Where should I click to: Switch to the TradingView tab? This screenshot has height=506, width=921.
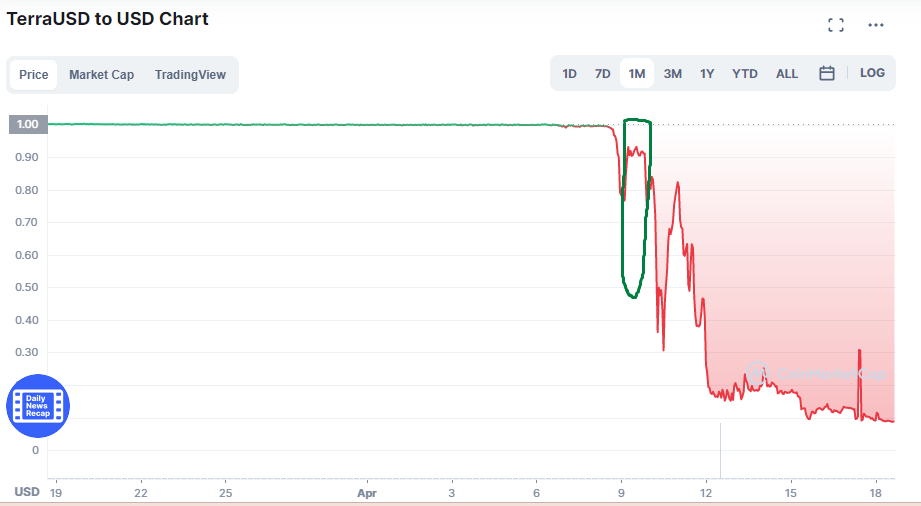[x=190, y=75]
